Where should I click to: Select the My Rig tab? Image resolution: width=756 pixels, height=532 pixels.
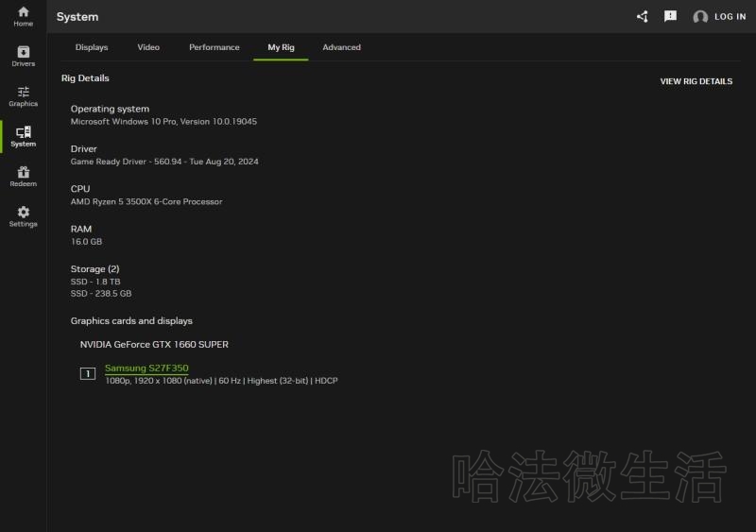pos(281,47)
